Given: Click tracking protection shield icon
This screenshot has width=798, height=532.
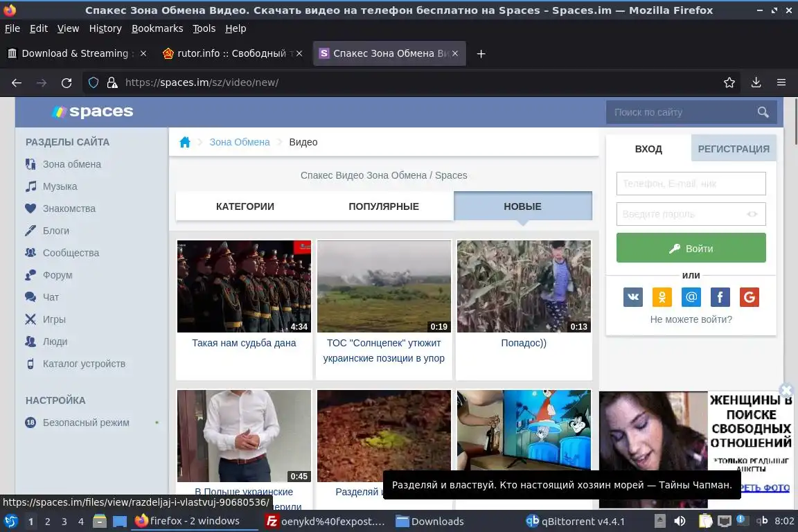Looking at the screenshot, I should coord(94,82).
